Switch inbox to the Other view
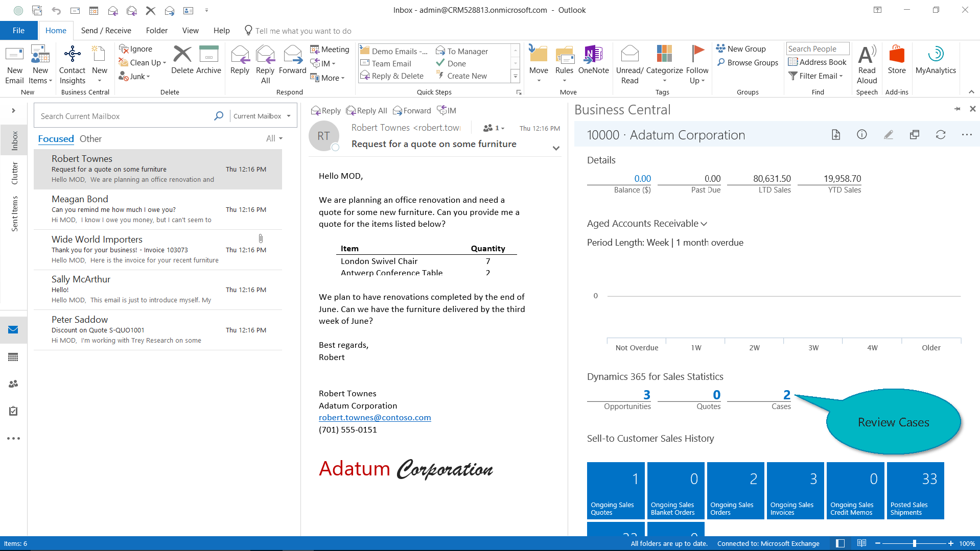 tap(90, 139)
